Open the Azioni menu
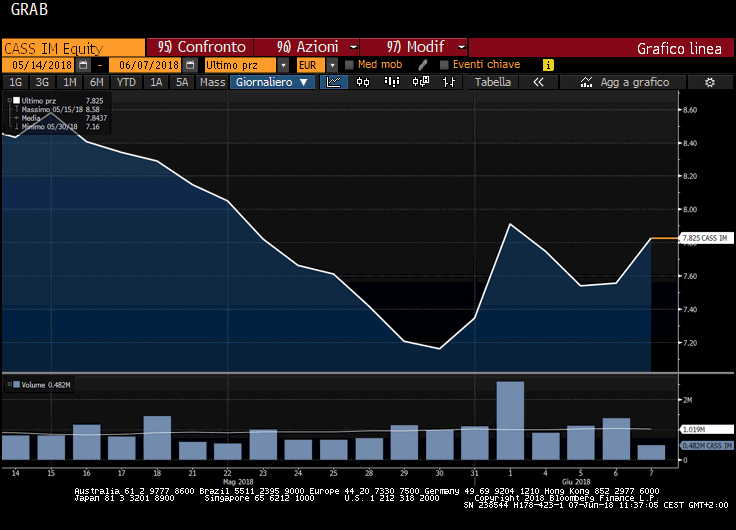Screen dimensions: 736x530 tap(307, 47)
